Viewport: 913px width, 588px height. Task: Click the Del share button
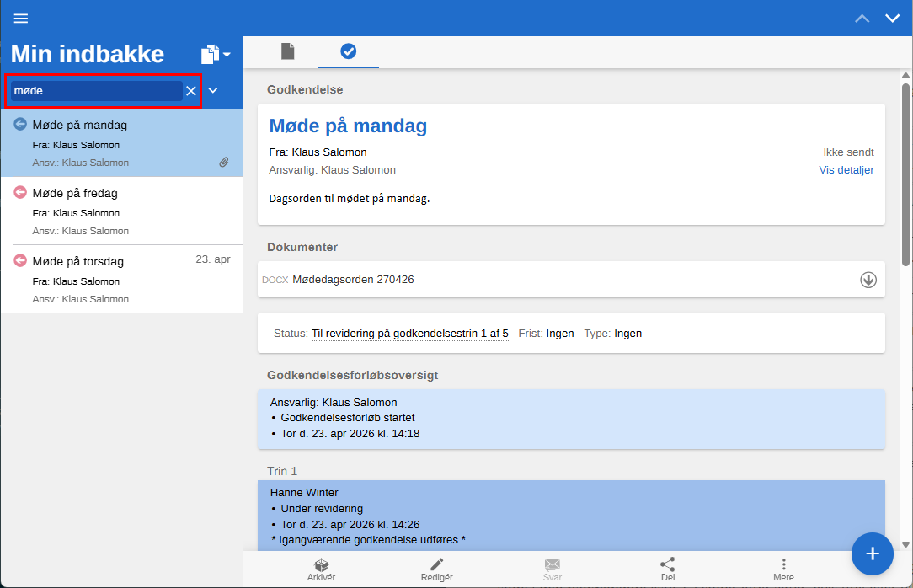668,569
